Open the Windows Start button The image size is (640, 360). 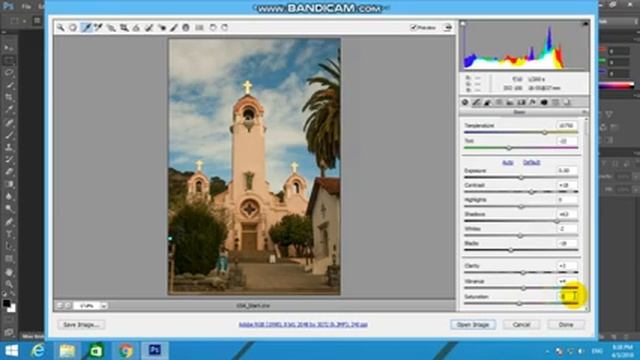[x=11, y=351]
